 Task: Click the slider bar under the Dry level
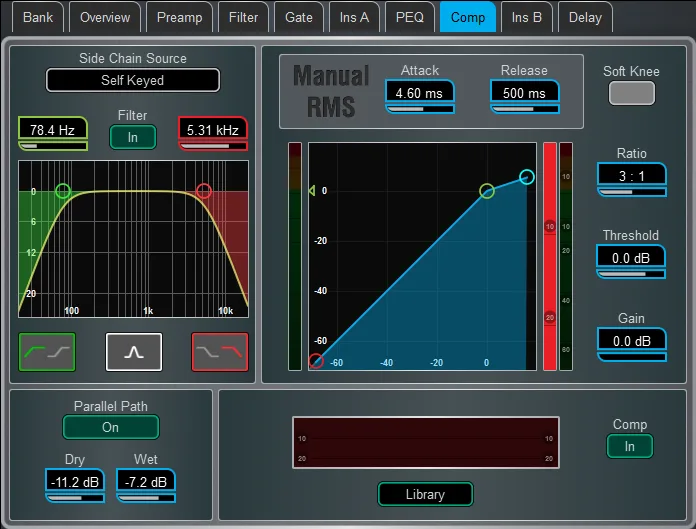point(75,498)
